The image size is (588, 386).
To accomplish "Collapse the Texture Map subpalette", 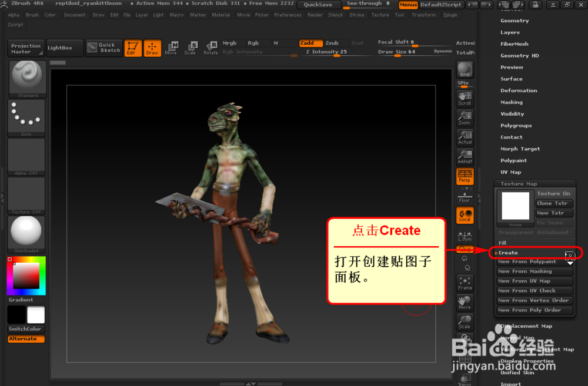I will pos(519,184).
